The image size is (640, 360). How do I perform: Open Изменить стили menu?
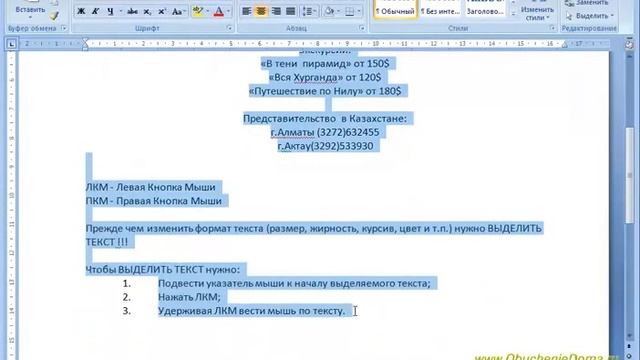pyautogui.click(x=537, y=11)
